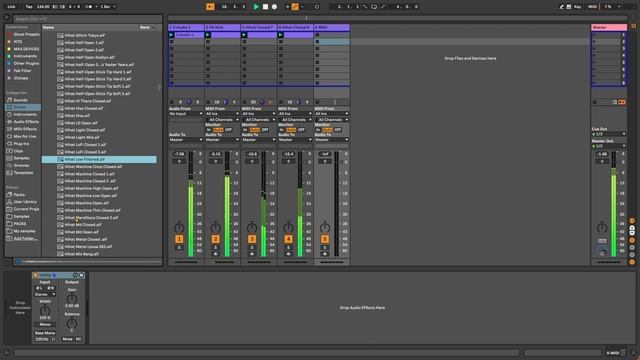Click the Stop button in transport

coord(265,7)
